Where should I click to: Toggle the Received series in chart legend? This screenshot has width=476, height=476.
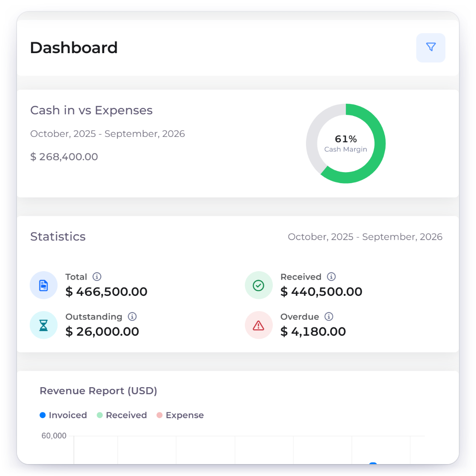pyautogui.click(x=122, y=415)
